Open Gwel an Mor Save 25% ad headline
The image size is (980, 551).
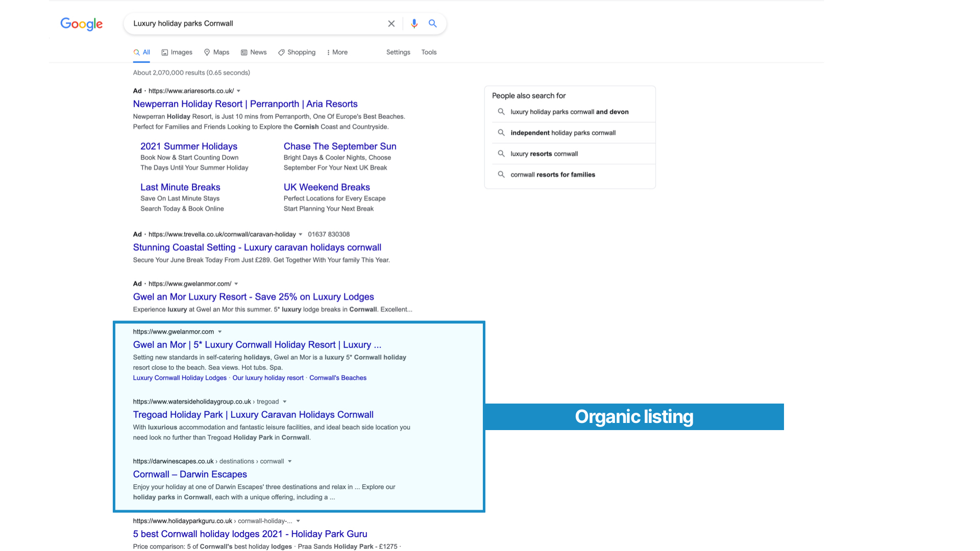pos(254,297)
